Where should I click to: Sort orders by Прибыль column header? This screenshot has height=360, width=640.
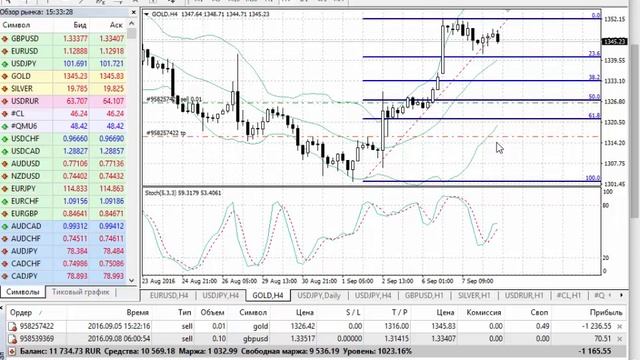(x=606, y=313)
